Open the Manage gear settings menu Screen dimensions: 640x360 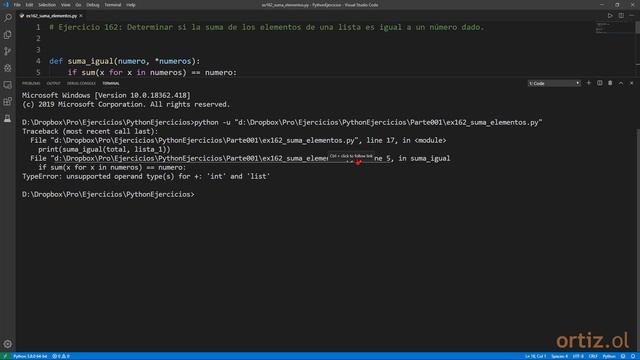[7, 344]
